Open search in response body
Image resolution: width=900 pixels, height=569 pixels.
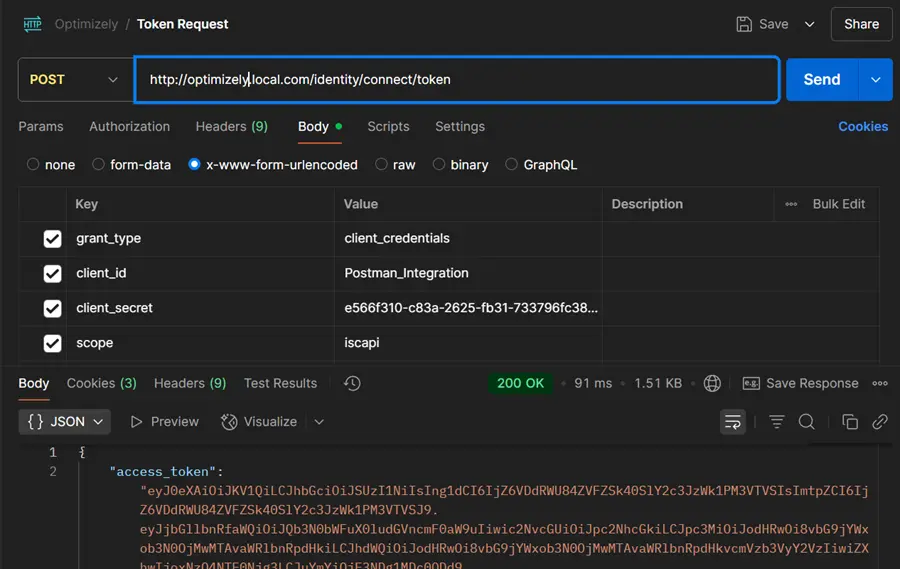click(x=806, y=422)
